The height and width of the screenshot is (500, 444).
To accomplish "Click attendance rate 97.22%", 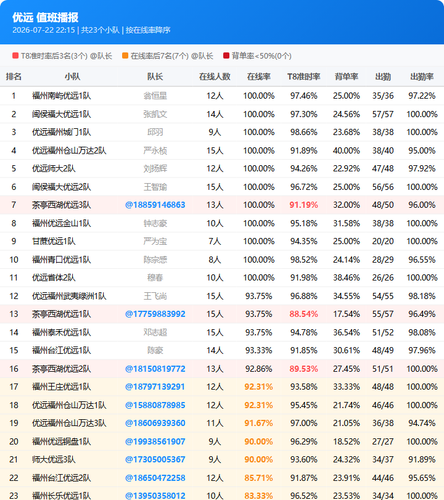I will pyautogui.click(x=422, y=96).
